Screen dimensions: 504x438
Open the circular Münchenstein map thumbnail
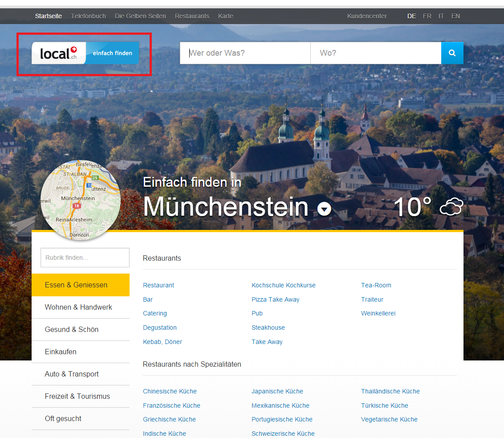80,200
